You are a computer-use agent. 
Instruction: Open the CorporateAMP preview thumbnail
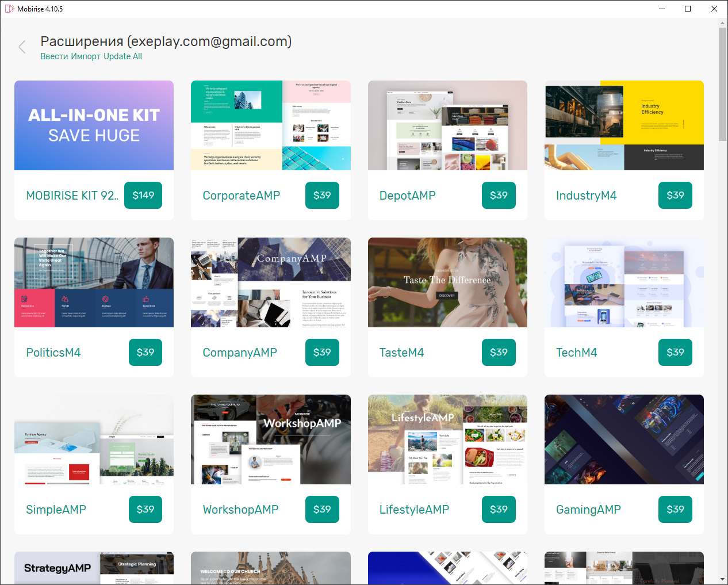click(x=271, y=125)
